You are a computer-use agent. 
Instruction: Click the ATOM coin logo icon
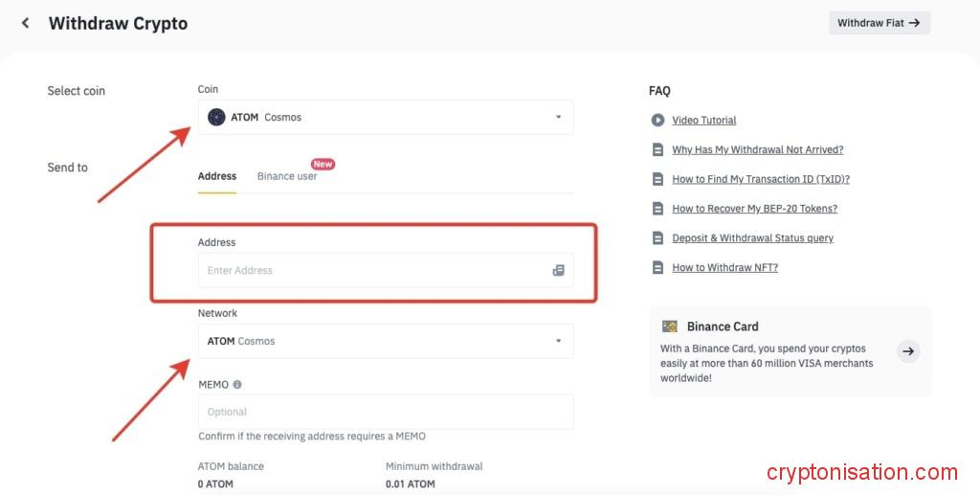coord(216,117)
